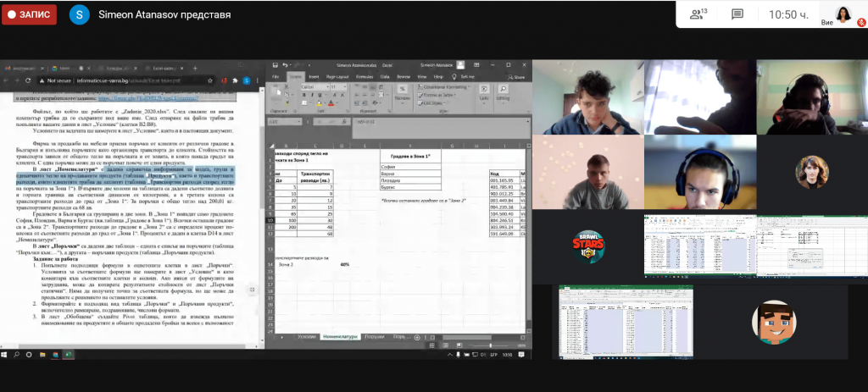Select the Поръчки sheet tab
This screenshot has height=392, width=868.
tap(375, 337)
